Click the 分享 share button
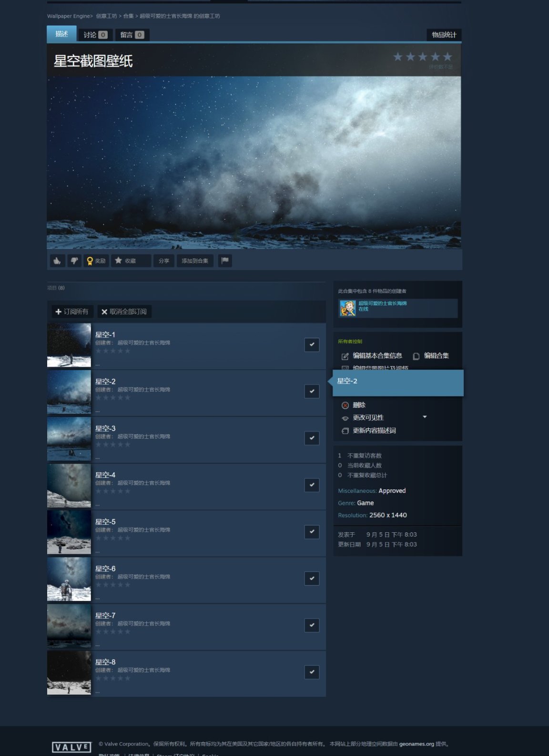The width and height of the screenshot is (549, 756). [164, 261]
